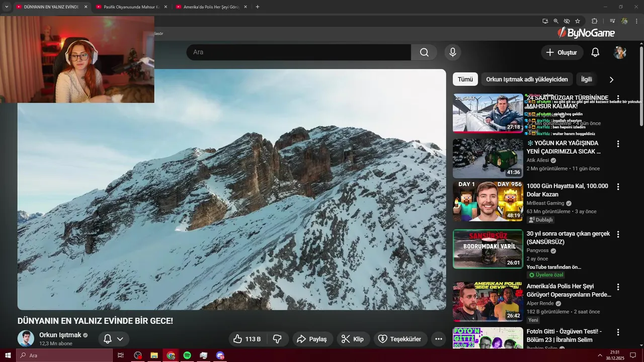Click the Windows taskbar search box
The height and width of the screenshot is (362, 644).
coord(64,355)
